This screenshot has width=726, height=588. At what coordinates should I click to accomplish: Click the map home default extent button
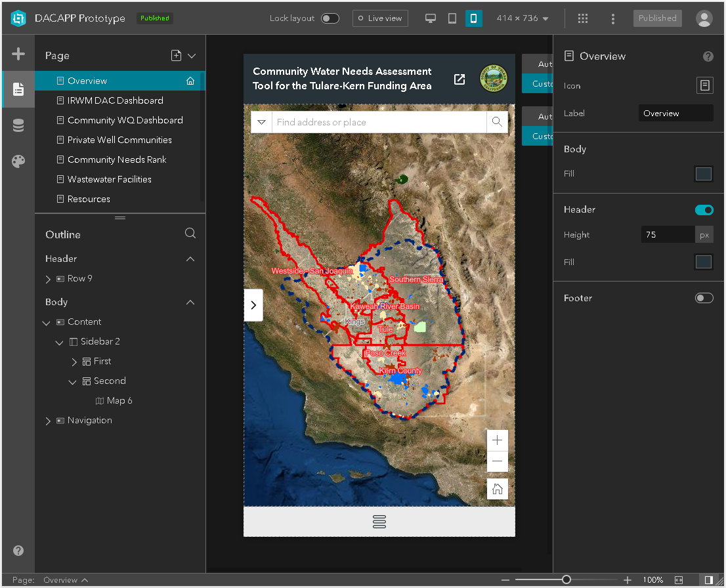[498, 489]
